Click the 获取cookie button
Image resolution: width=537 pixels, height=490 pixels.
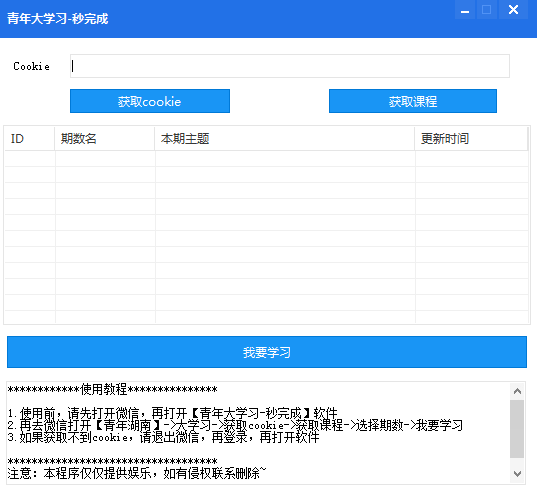point(150,101)
